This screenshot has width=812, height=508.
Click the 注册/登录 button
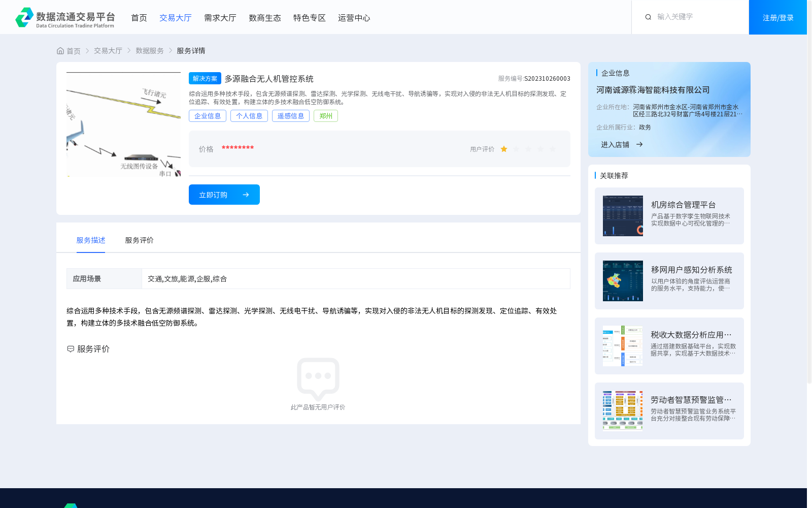coord(778,17)
